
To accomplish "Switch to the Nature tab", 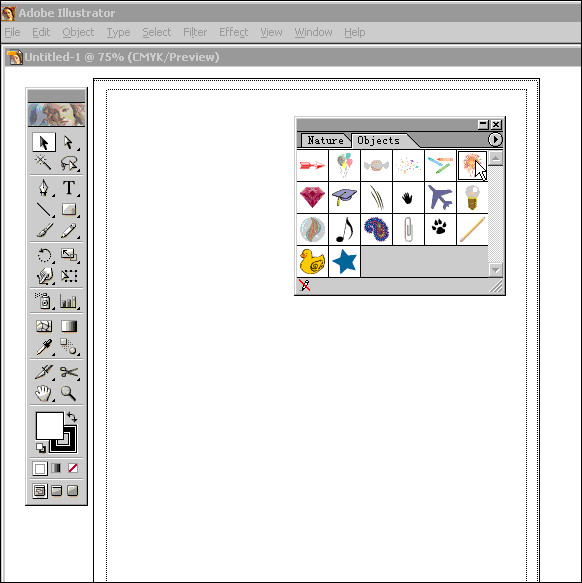I will (325, 140).
